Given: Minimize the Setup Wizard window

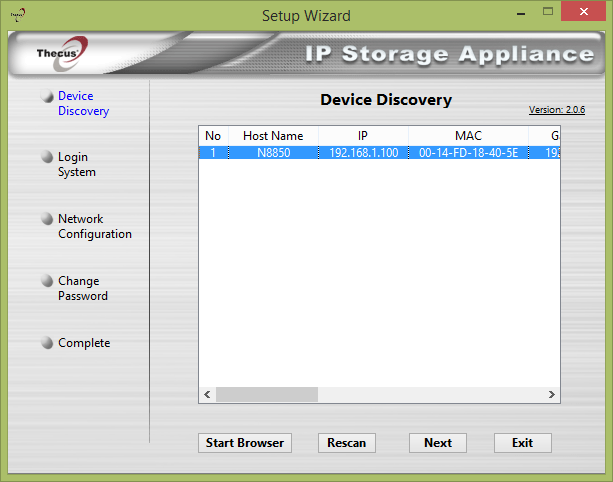Looking at the screenshot, I should click(x=521, y=13).
